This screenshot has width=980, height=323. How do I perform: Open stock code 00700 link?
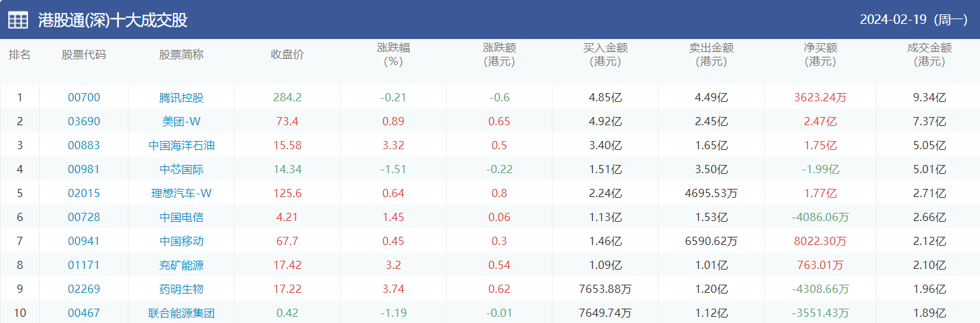point(83,98)
